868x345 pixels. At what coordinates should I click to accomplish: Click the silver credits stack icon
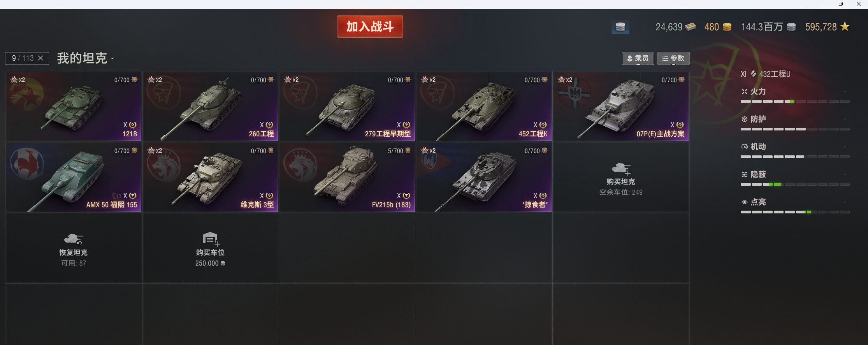tap(791, 27)
